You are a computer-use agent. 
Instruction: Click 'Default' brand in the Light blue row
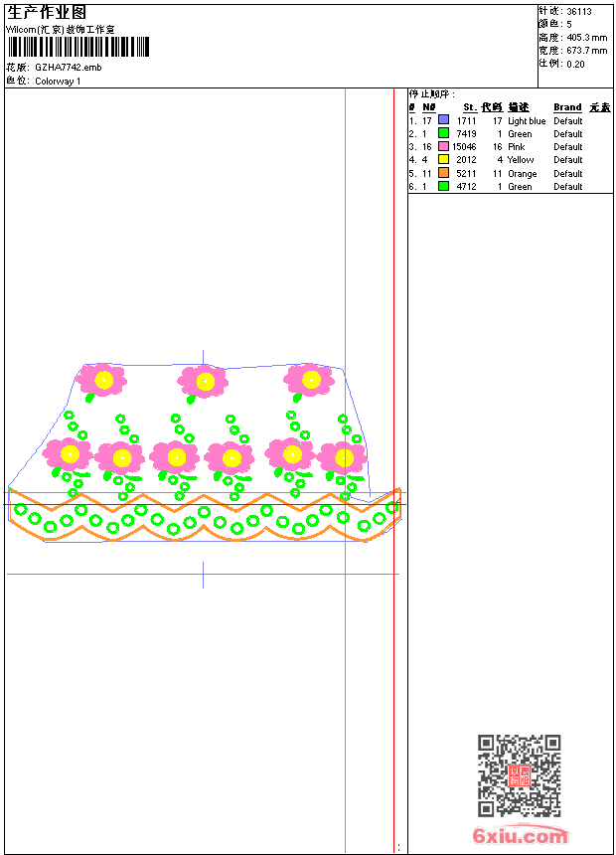pos(568,121)
